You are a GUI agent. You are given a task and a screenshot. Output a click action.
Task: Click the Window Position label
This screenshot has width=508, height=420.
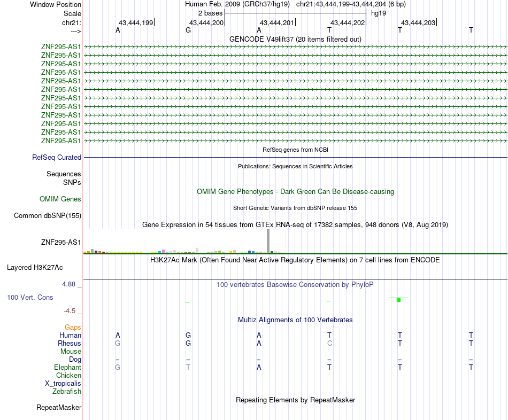click(x=56, y=4)
